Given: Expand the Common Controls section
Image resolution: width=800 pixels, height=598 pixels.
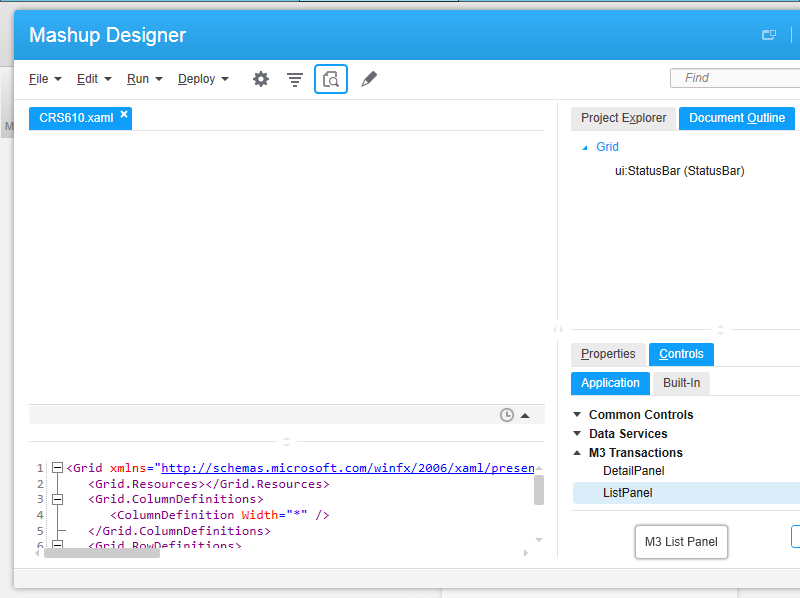Looking at the screenshot, I should coord(577,415).
